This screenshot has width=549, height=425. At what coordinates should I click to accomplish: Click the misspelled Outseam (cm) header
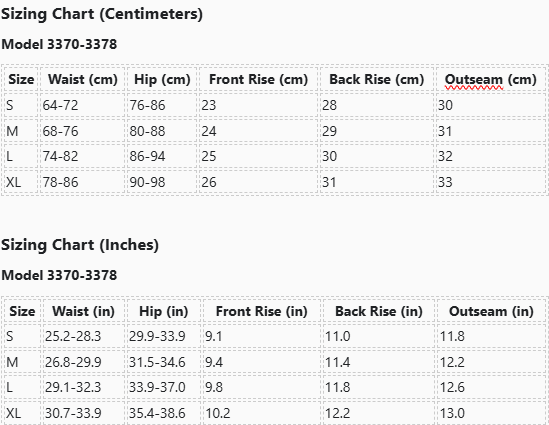pyautogui.click(x=491, y=79)
